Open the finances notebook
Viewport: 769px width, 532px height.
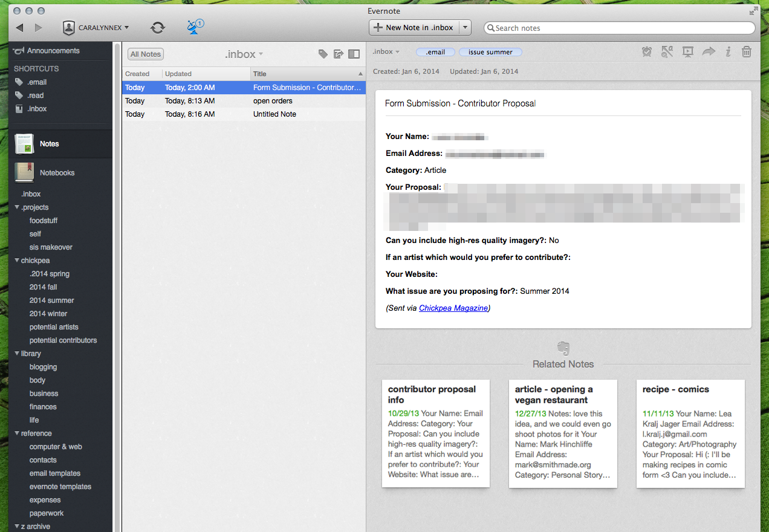43,407
